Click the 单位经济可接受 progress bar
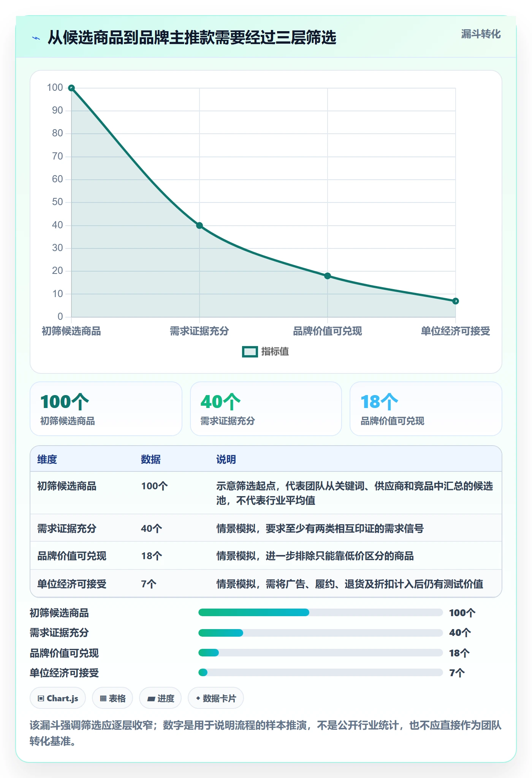The width and height of the screenshot is (532, 778). pyautogui.click(x=320, y=672)
